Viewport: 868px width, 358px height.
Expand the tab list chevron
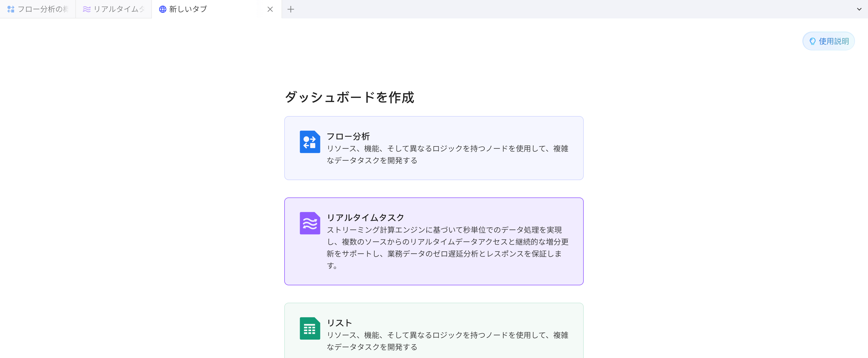pyautogui.click(x=859, y=9)
